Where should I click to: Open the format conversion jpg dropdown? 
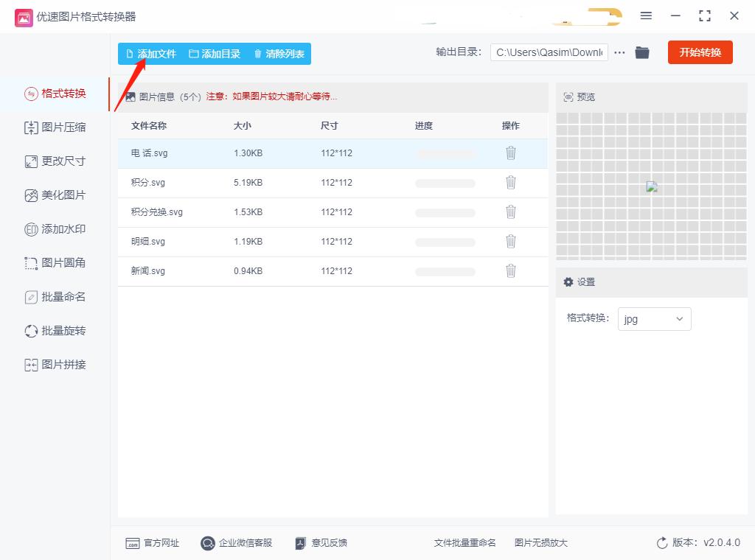(x=654, y=318)
